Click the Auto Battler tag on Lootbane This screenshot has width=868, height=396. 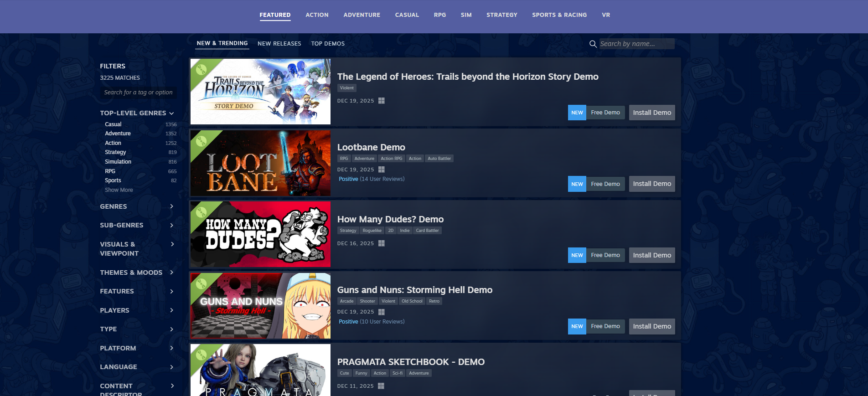(x=439, y=159)
